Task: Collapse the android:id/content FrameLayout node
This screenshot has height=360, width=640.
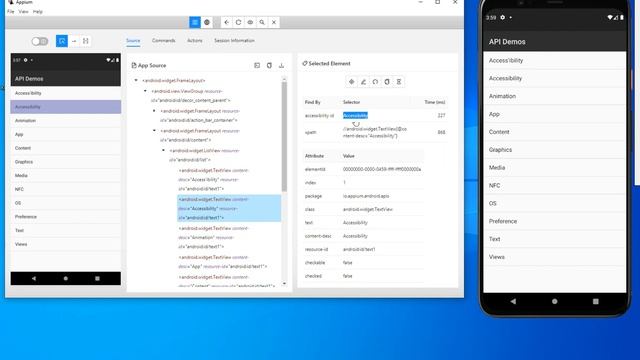Action: [154, 131]
